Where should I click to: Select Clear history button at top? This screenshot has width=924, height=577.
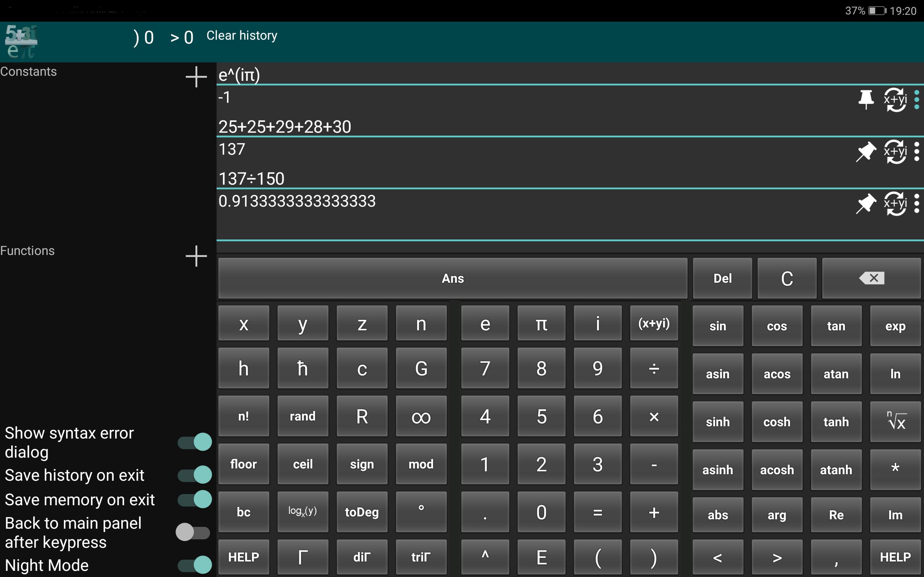coord(241,35)
